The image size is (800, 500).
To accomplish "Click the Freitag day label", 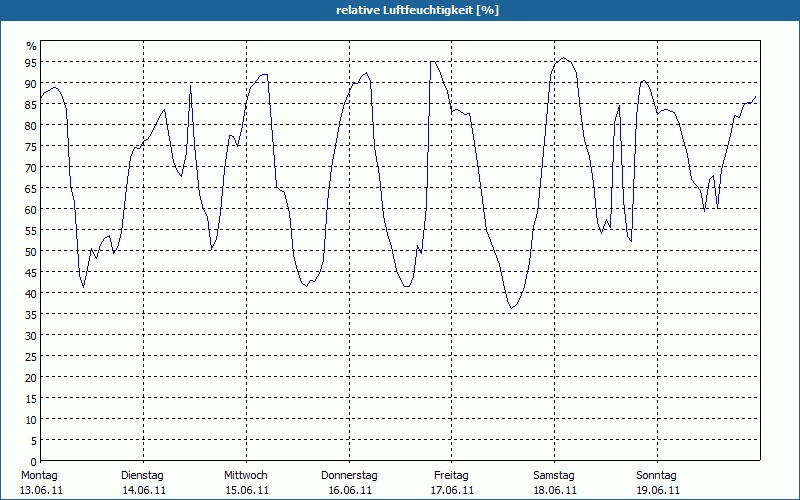I will [452, 475].
